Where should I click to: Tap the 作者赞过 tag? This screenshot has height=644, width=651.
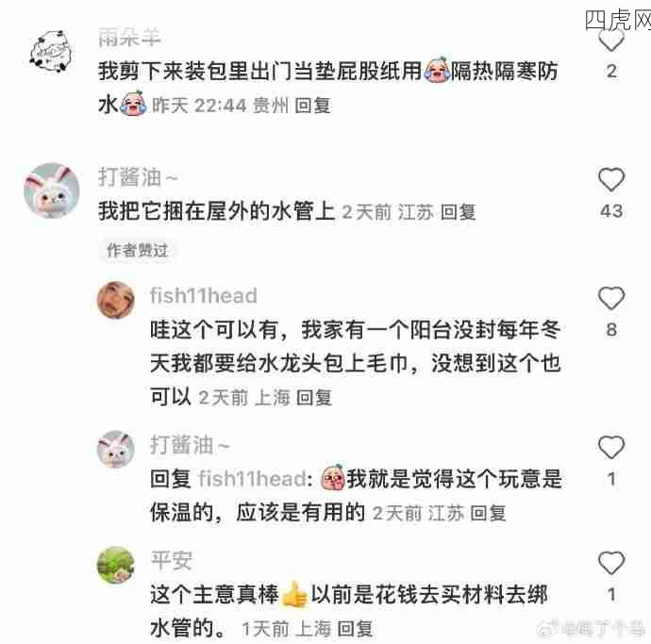click(137, 250)
